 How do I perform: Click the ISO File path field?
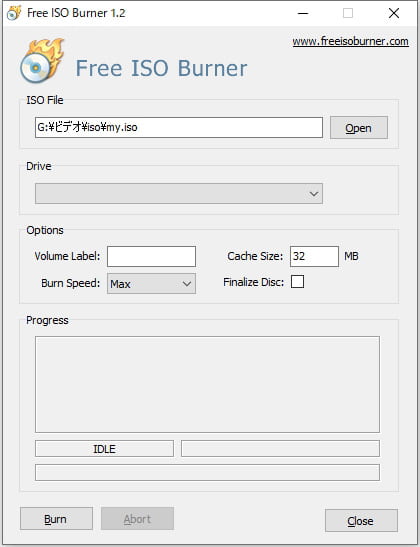pos(179,127)
